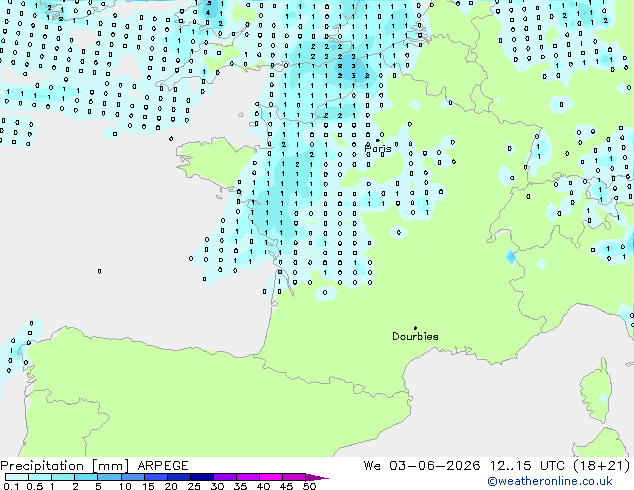Click the Dourbies town label
634x490 pixels.
click(415, 336)
